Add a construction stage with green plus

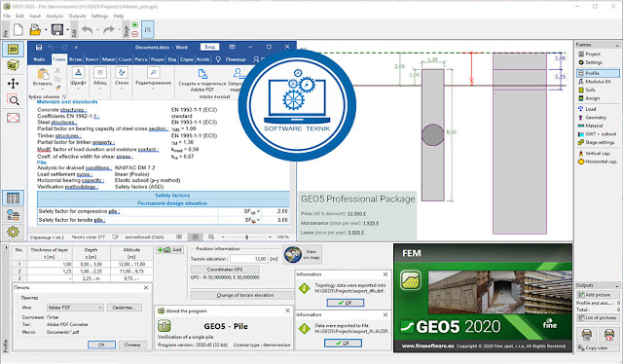[x=134, y=25]
